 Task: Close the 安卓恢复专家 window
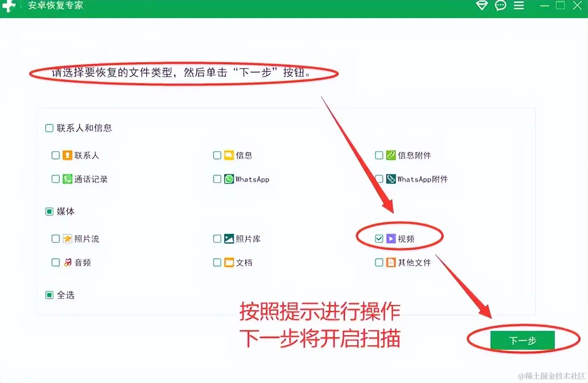coord(577,5)
